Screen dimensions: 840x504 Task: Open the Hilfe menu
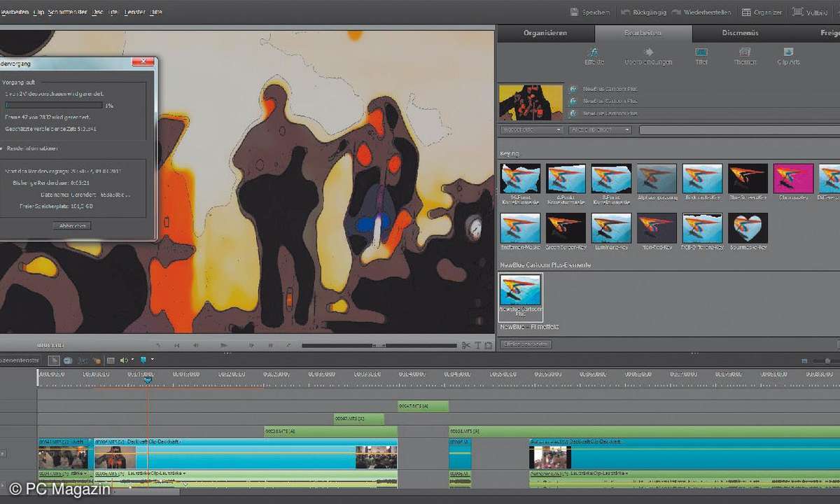(155, 12)
